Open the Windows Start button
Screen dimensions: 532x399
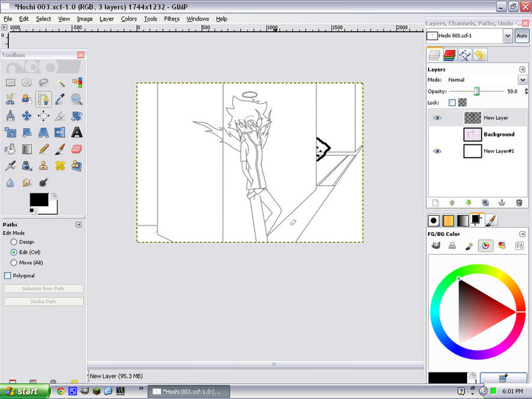(24, 391)
